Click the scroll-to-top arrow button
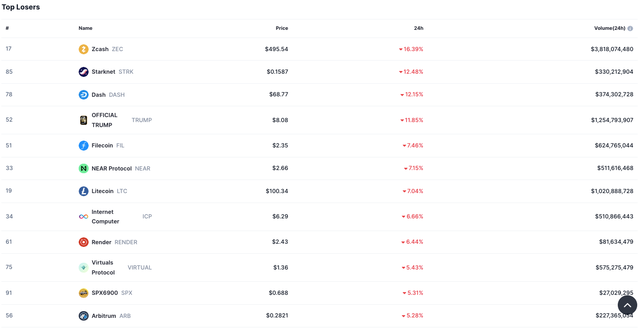 627,305
